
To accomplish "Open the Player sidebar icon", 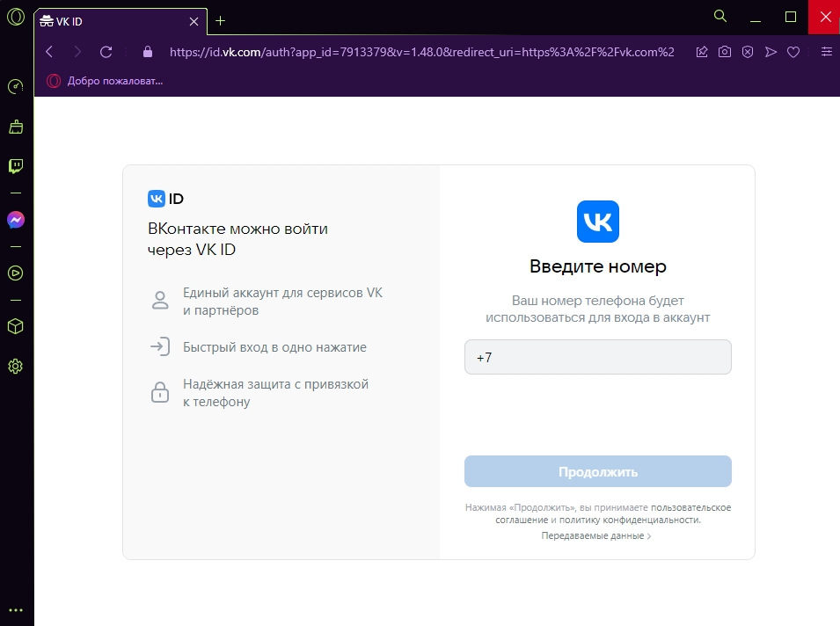I will tap(16, 273).
